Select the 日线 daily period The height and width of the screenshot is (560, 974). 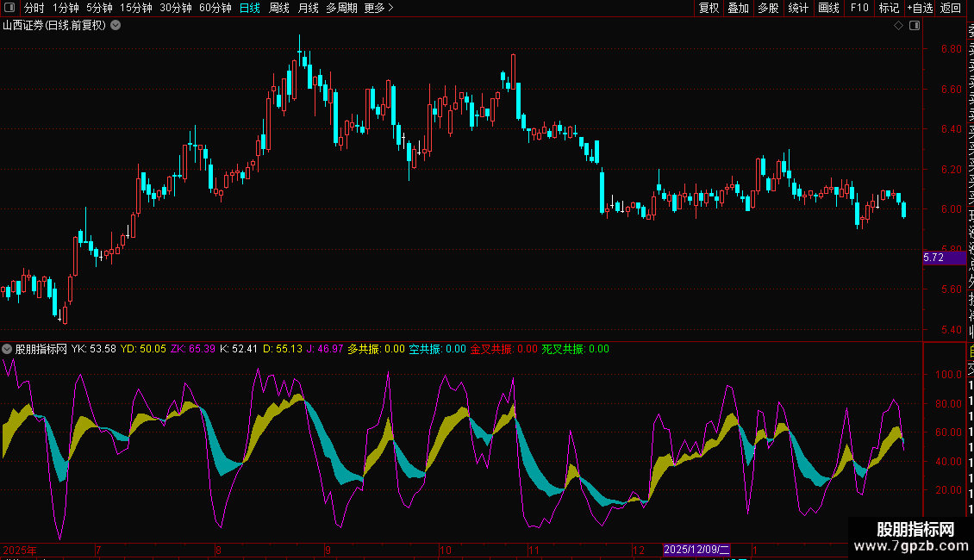point(250,8)
